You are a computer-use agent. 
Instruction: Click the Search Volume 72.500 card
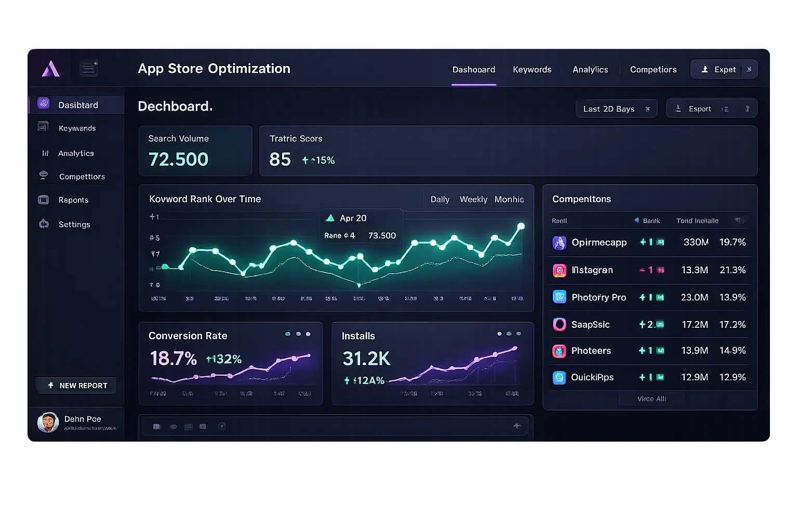(x=195, y=151)
